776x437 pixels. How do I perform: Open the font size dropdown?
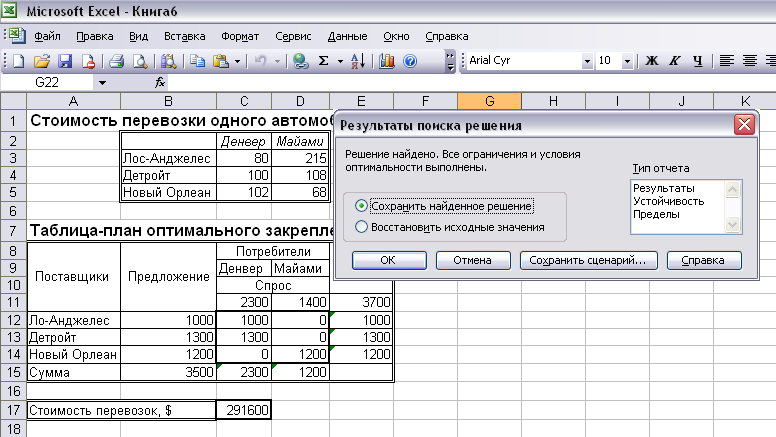click(627, 61)
